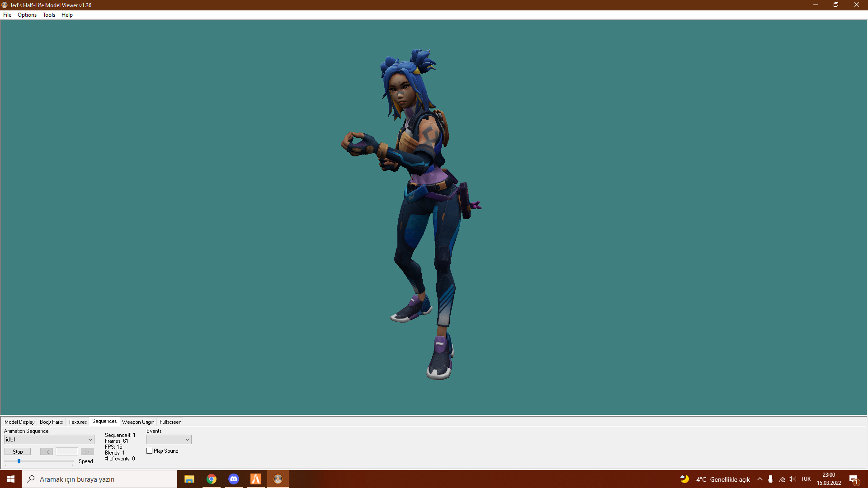Open the clock showing 23:00
This screenshot has width=868, height=488.
(x=829, y=479)
